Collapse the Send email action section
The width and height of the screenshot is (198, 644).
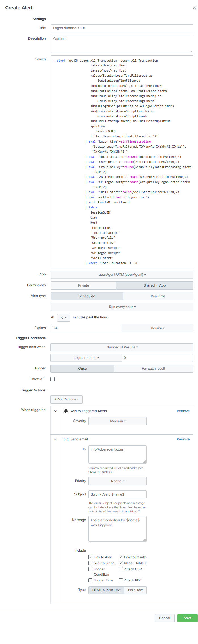coord(55,439)
